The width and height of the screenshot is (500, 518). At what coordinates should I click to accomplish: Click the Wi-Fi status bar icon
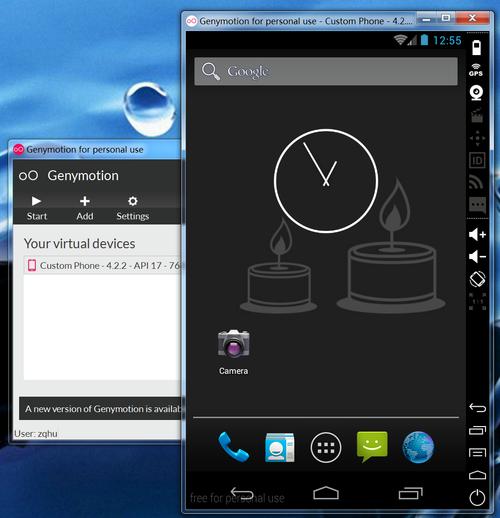(399, 40)
